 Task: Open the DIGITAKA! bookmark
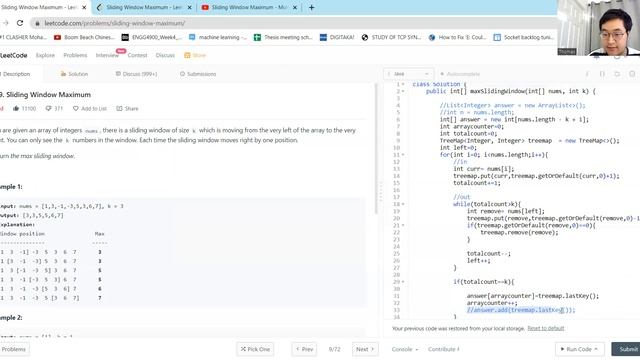point(337,37)
